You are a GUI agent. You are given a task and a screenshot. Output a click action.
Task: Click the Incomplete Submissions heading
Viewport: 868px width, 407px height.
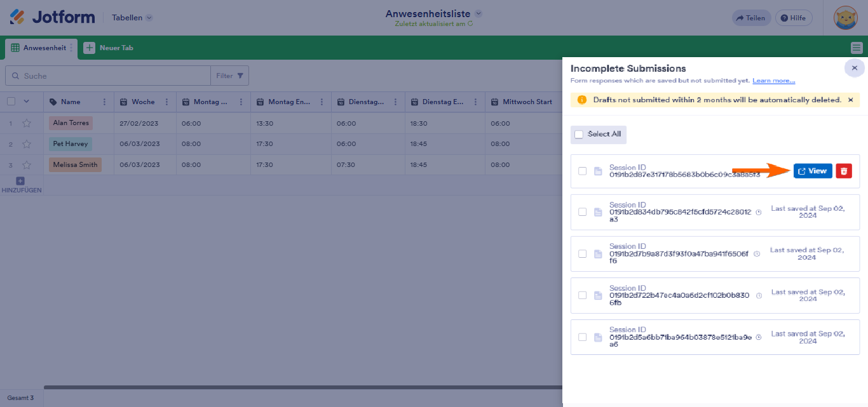pyautogui.click(x=628, y=68)
